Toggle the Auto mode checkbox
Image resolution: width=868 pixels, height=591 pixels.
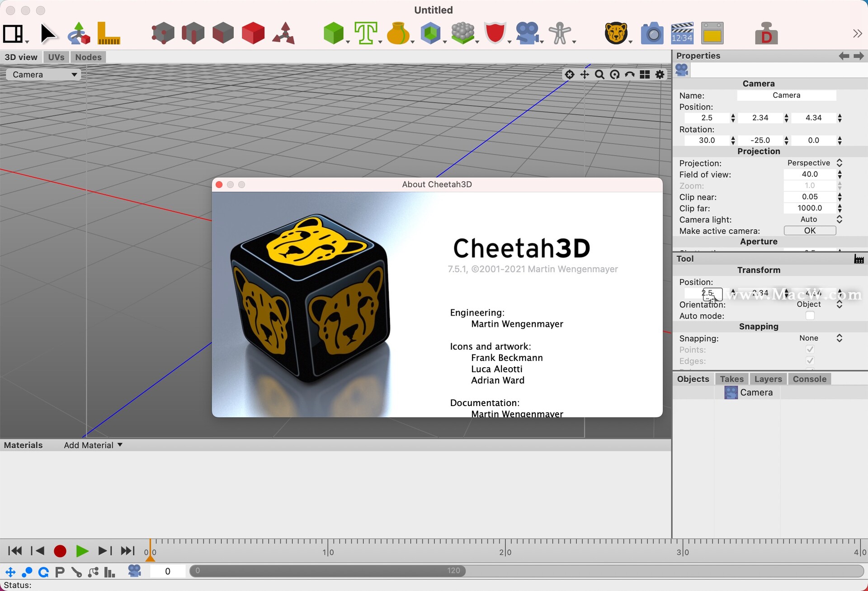point(810,316)
